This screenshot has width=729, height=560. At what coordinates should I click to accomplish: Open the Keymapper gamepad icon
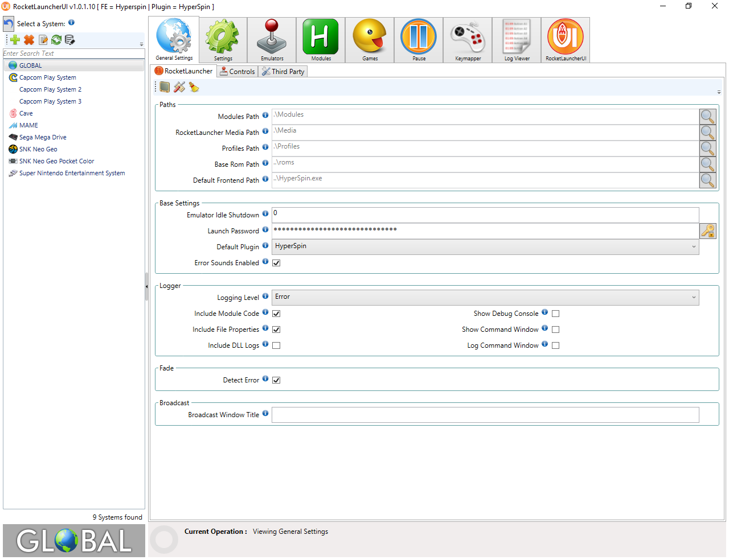coord(468,39)
